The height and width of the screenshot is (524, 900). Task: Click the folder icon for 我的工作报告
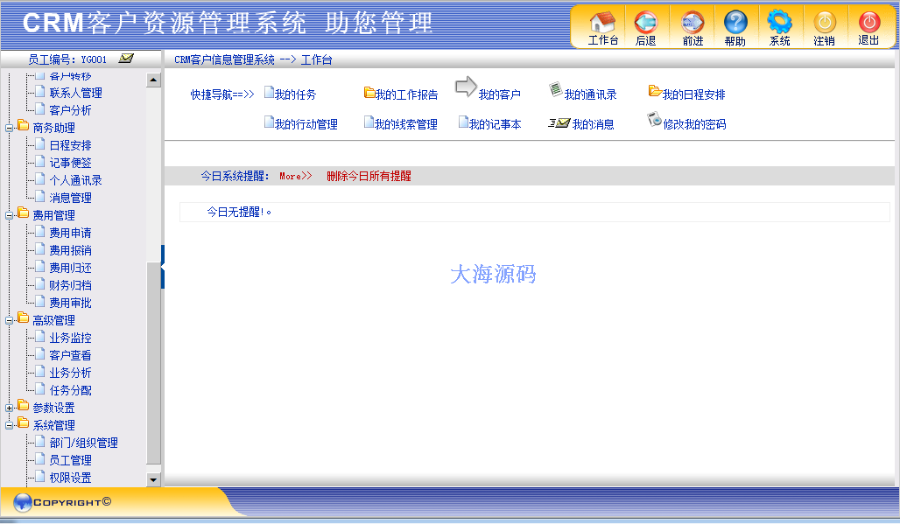[369, 92]
